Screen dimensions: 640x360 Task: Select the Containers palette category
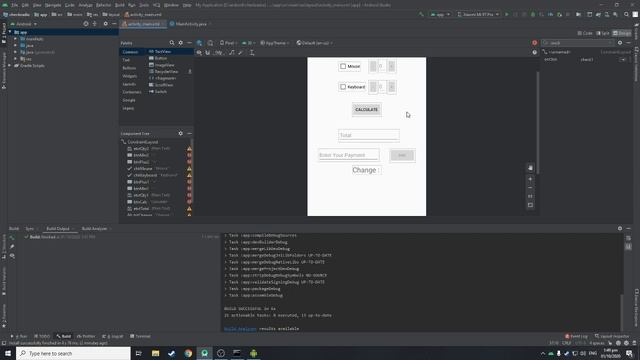pyautogui.click(x=132, y=92)
